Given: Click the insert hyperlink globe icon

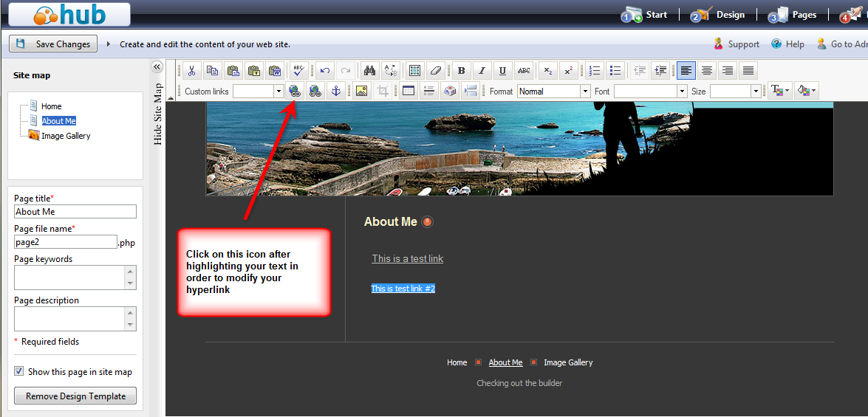Looking at the screenshot, I should click(x=295, y=91).
